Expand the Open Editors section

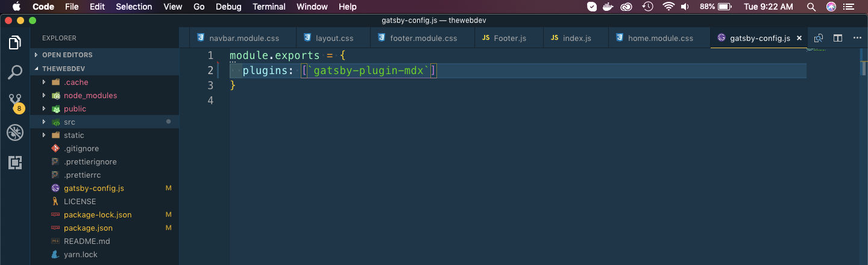click(x=104, y=55)
